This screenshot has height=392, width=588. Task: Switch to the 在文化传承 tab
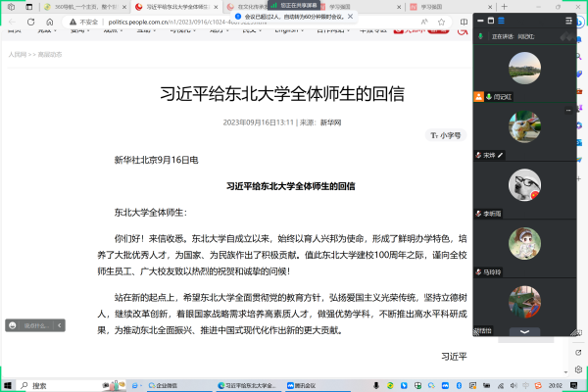point(248,7)
